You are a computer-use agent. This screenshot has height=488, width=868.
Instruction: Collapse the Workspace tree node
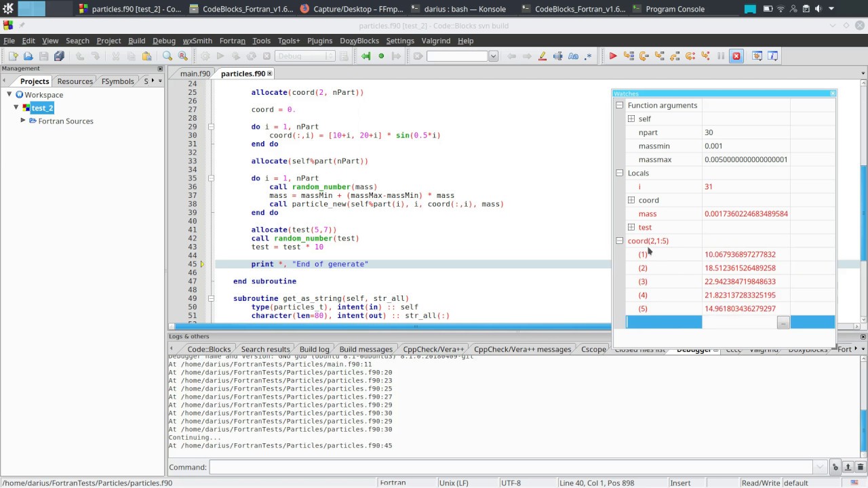pos(9,95)
